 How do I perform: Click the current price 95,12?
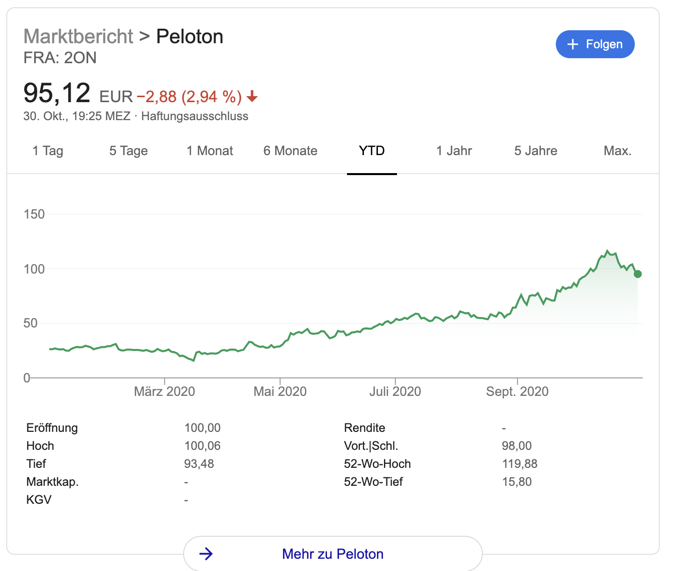coord(57,94)
